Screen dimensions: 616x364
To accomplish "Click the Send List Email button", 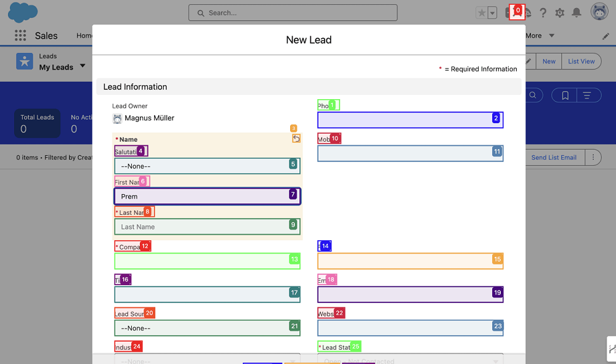I will pos(554,157).
